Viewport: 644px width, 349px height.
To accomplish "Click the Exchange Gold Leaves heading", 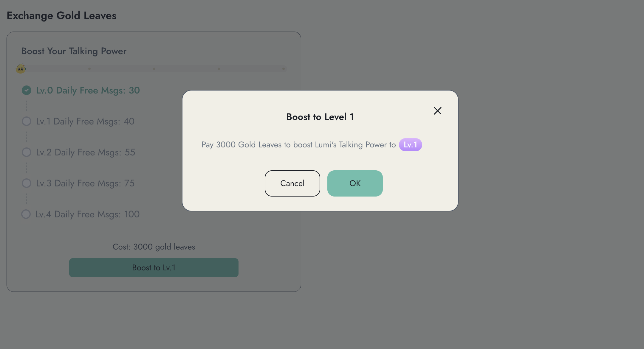I will (x=61, y=15).
